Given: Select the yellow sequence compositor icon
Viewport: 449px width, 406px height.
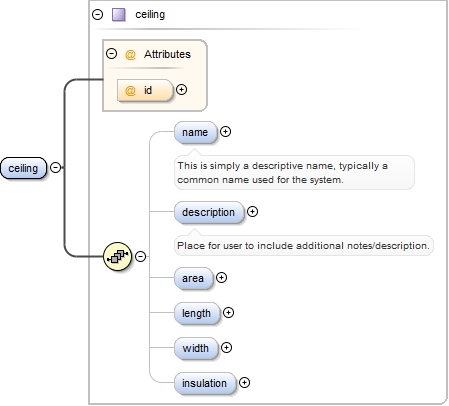Looking at the screenshot, I should (x=118, y=256).
